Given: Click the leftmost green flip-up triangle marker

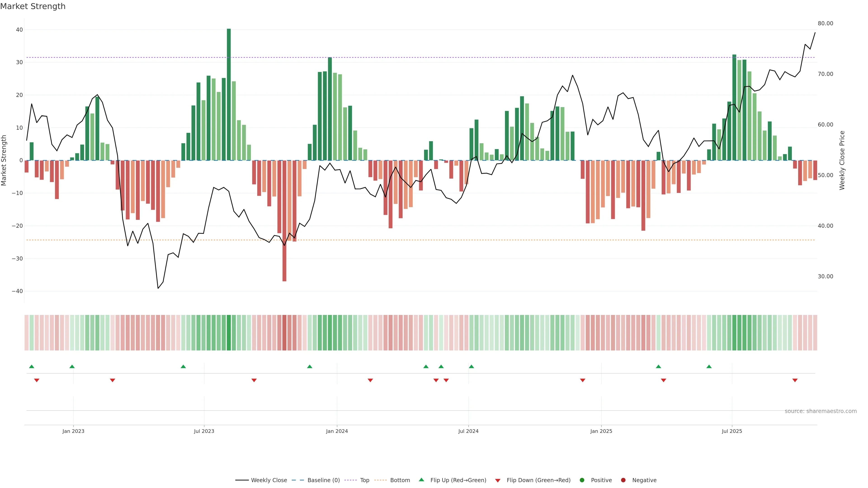Looking at the screenshot, I should tap(32, 366).
